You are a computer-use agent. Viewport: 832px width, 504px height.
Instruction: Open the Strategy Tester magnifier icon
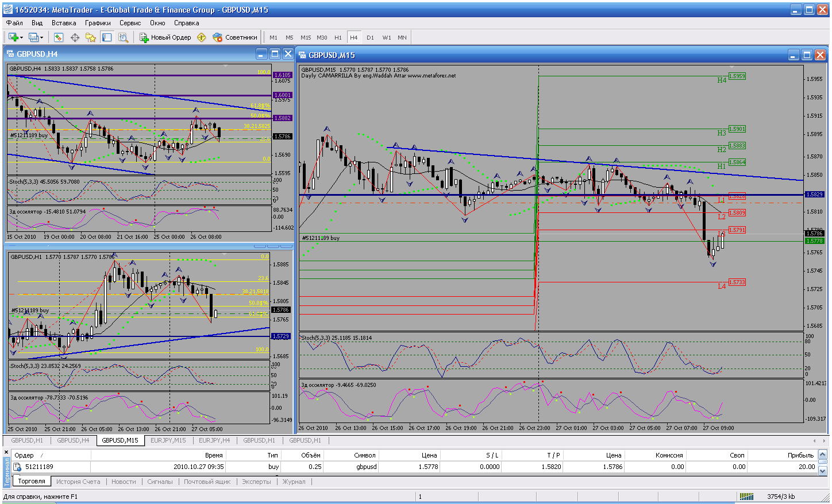(x=123, y=37)
